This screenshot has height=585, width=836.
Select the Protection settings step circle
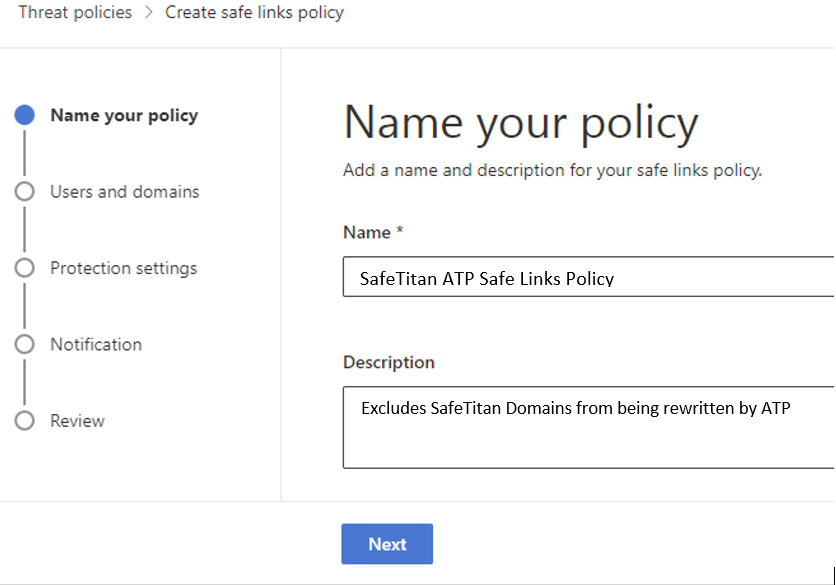(x=25, y=268)
